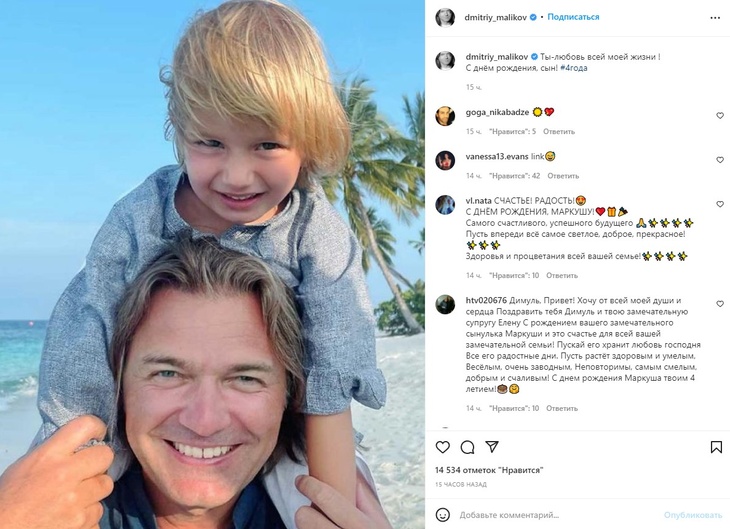Open the comment bubble icon under the post
Viewport: 730px width, 529px height.
[x=467, y=448]
